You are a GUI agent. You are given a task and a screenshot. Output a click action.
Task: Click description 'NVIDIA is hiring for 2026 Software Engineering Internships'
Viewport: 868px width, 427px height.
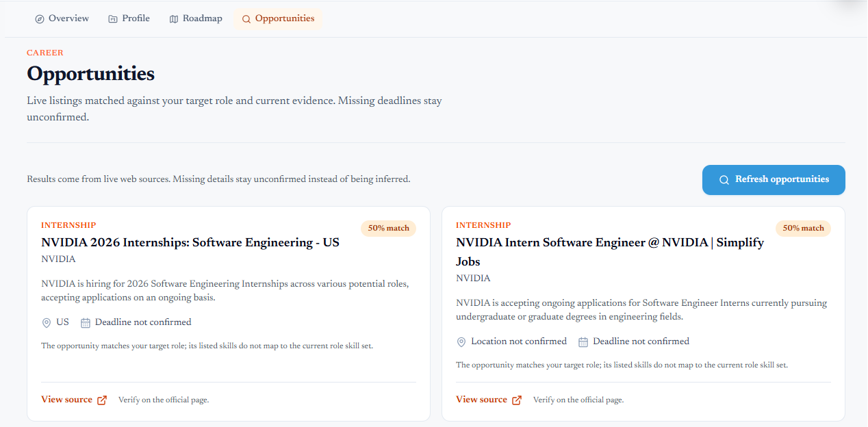point(225,291)
